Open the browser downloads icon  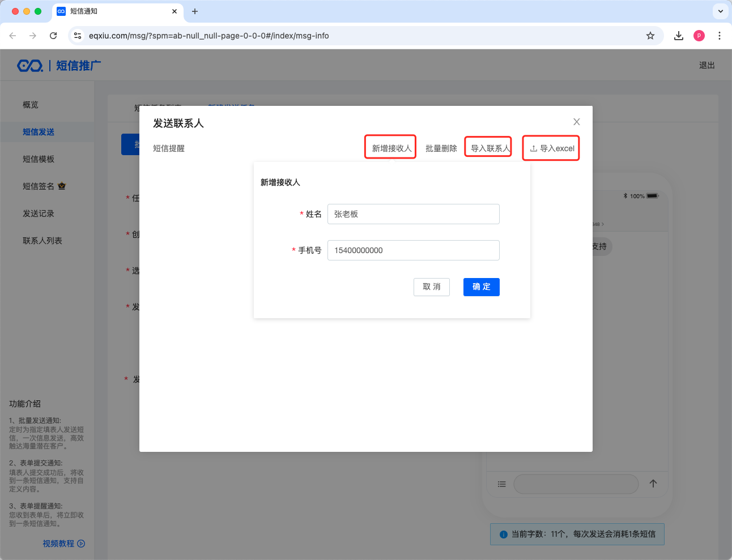pos(678,36)
